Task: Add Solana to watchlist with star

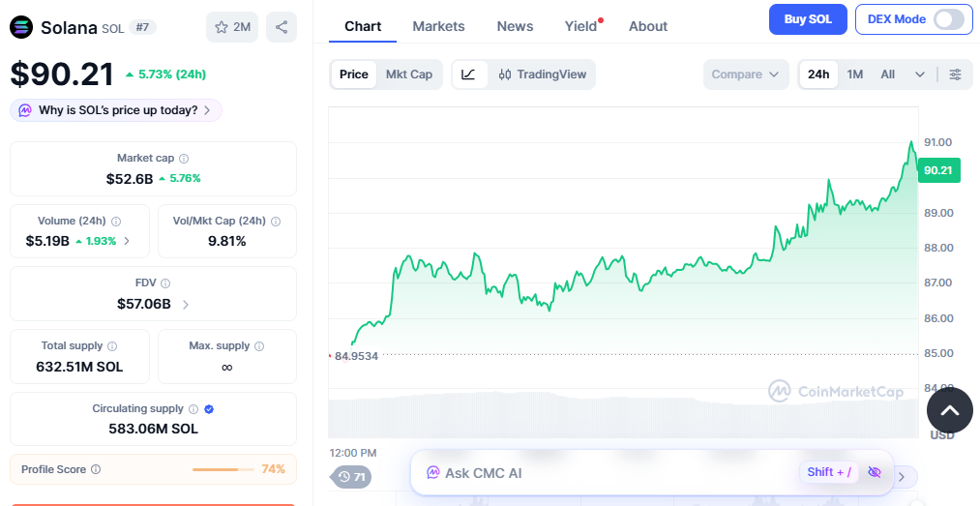Action: click(x=232, y=27)
